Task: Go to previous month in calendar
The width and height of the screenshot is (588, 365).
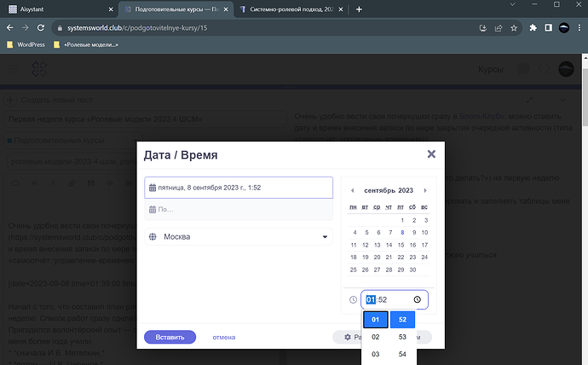Action: 352,190
